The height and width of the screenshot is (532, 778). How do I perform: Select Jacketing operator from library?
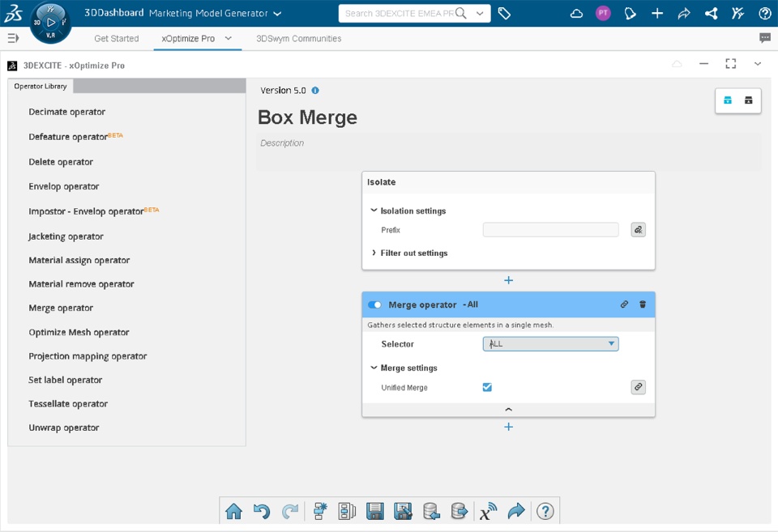pyautogui.click(x=66, y=236)
